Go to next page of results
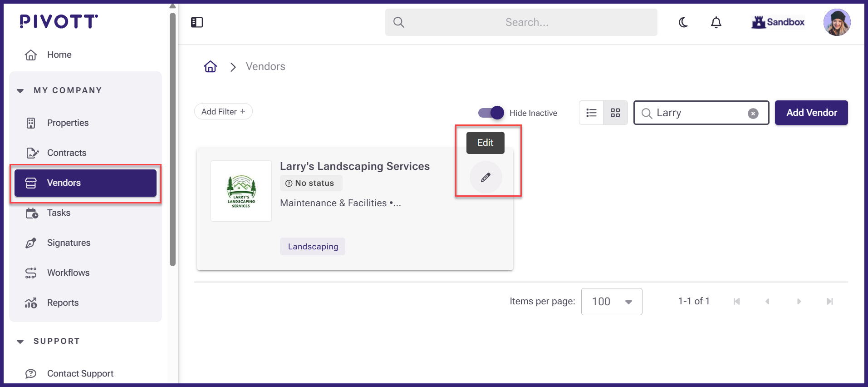868x387 pixels. [799, 302]
